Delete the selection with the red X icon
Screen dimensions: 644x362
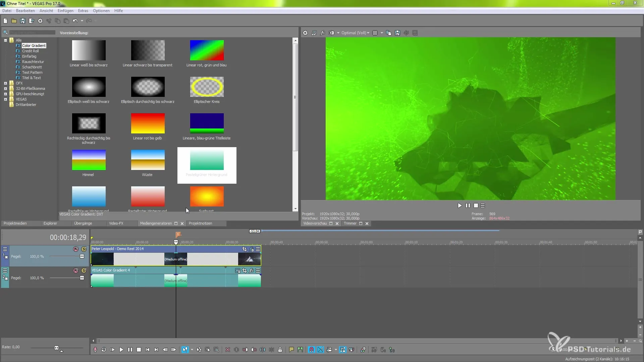click(x=228, y=350)
